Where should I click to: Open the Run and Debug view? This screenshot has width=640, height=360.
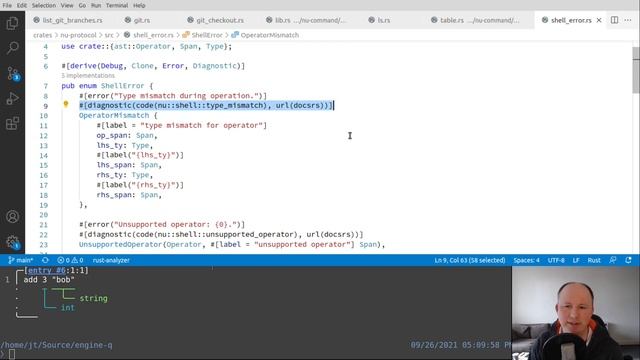[x=12, y=98]
